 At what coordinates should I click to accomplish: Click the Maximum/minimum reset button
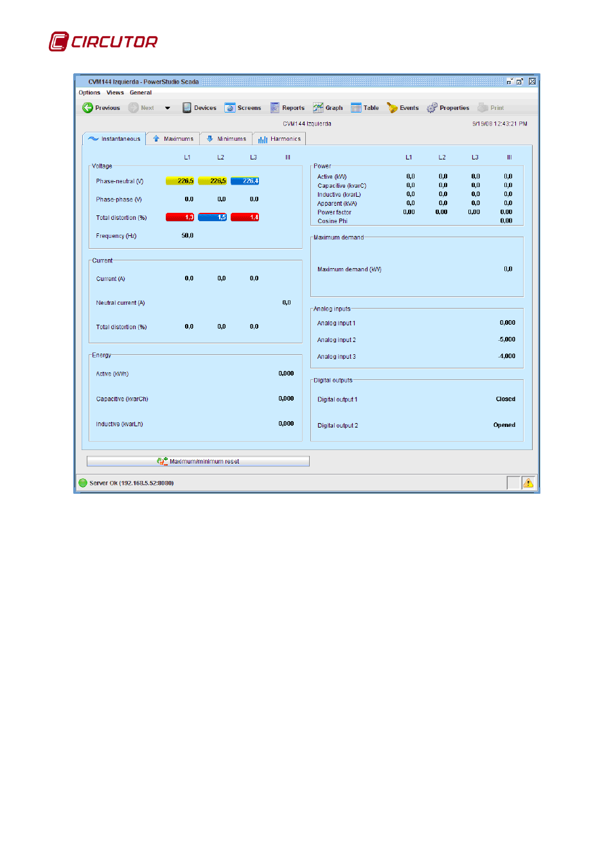tap(198, 462)
